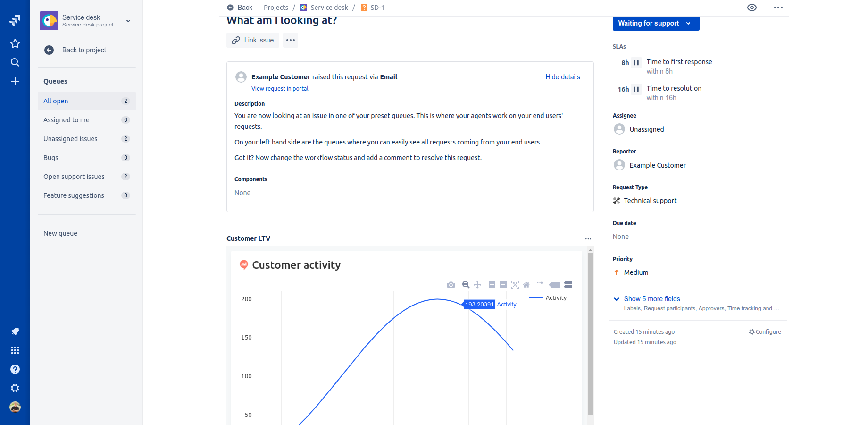Open the Service desk project switcher chevron
Viewport: 868px width, 425px height.
(128, 21)
